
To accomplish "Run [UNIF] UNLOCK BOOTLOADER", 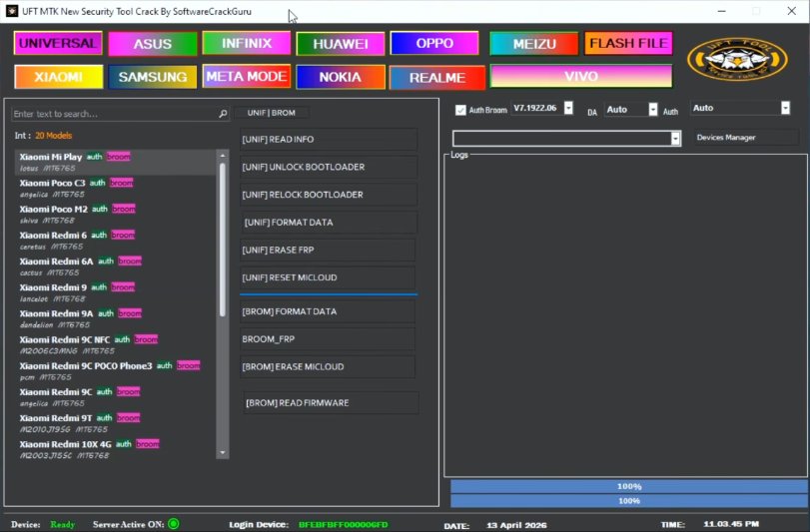I will coord(329,167).
